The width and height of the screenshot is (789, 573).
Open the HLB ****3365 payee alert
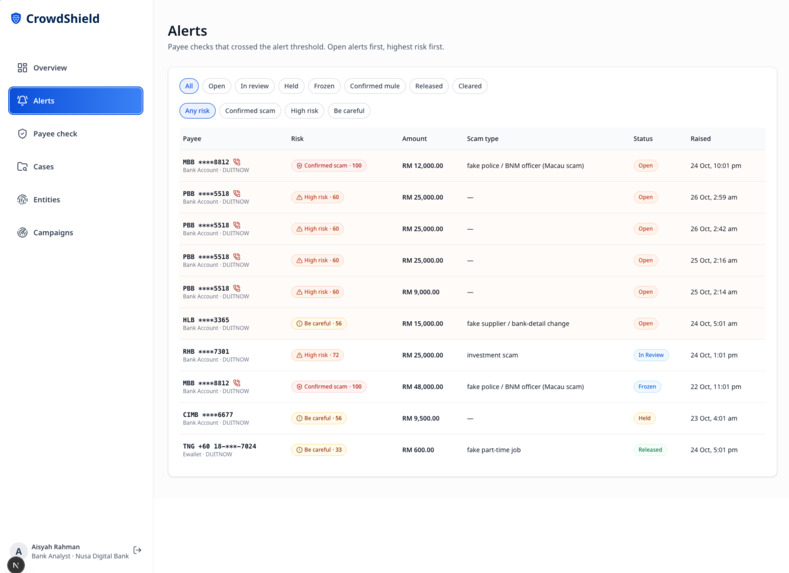point(472,323)
